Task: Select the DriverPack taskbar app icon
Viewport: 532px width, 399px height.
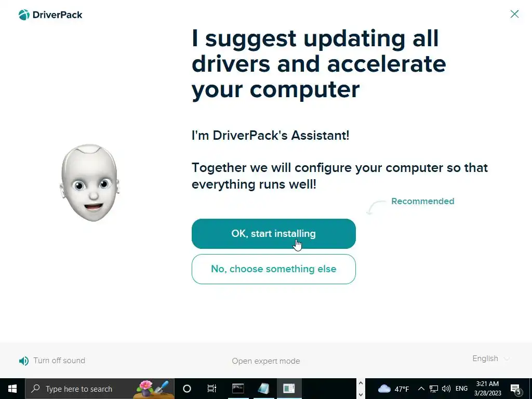Action: click(289, 389)
